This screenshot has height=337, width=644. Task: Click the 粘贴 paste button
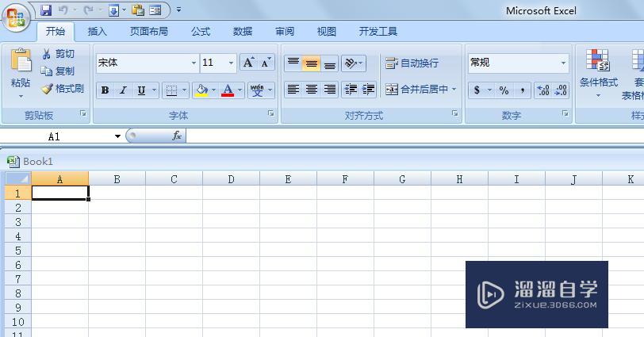[21, 67]
